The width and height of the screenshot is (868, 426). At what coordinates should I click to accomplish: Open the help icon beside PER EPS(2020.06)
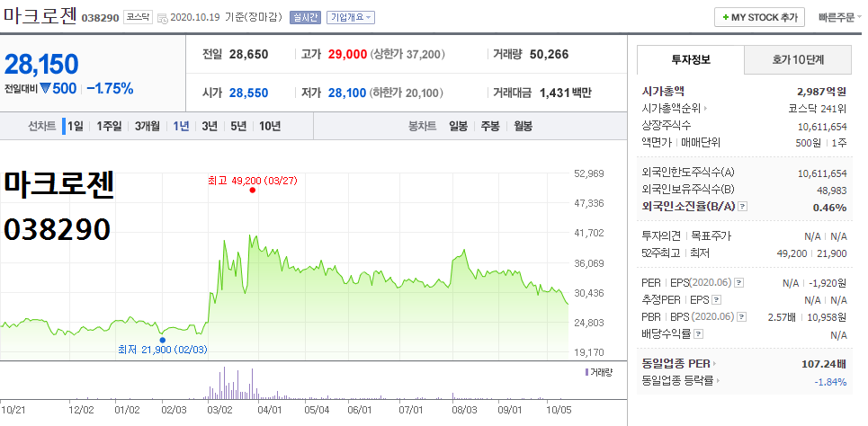pos(738,283)
